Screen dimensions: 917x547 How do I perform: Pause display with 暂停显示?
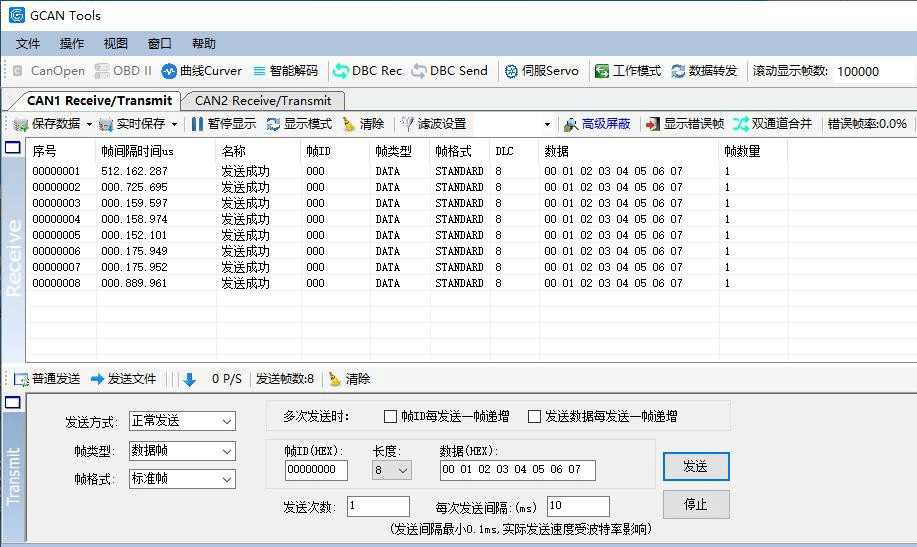click(x=223, y=124)
